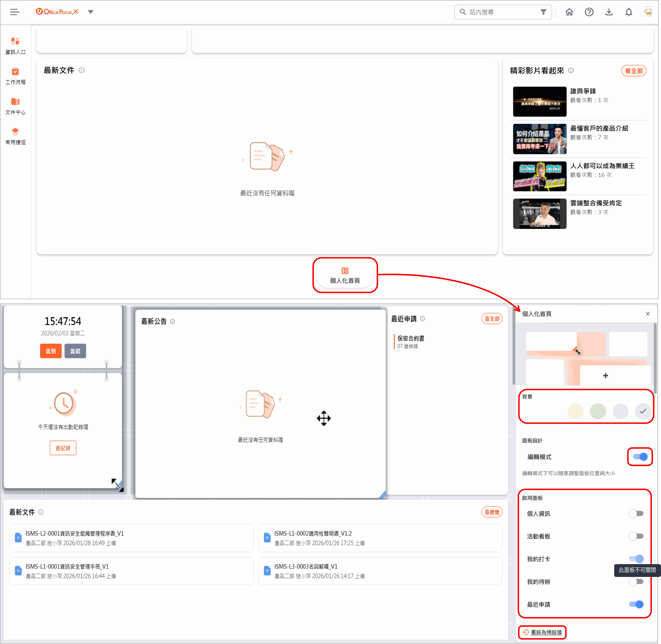Click the 簽到 button
Screen dimensions: 661x644
coord(51,351)
